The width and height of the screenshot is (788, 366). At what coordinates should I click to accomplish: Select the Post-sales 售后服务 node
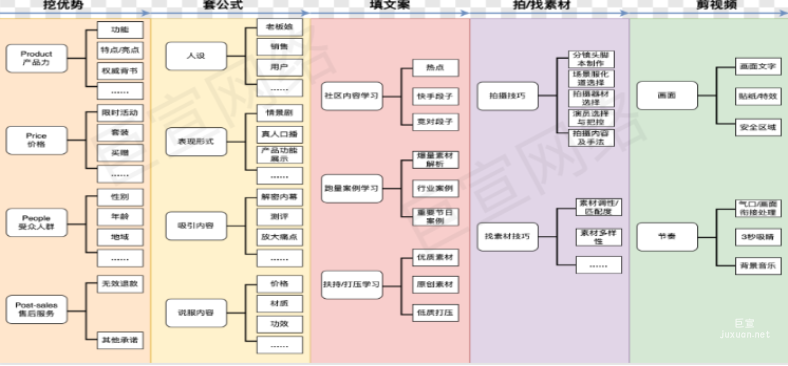coord(37,309)
